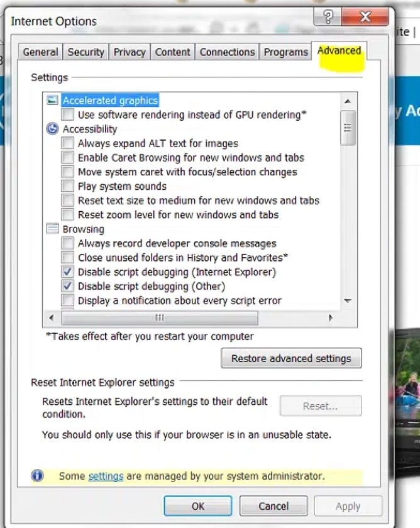Enable Caret Browsing for new windows and tabs
Screen dimensions: 420x528
67,157
